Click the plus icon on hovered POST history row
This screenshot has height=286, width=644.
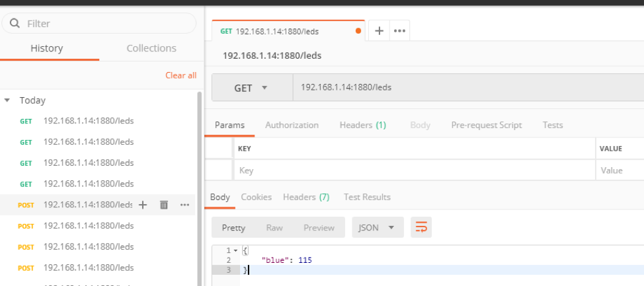pos(142,205)
